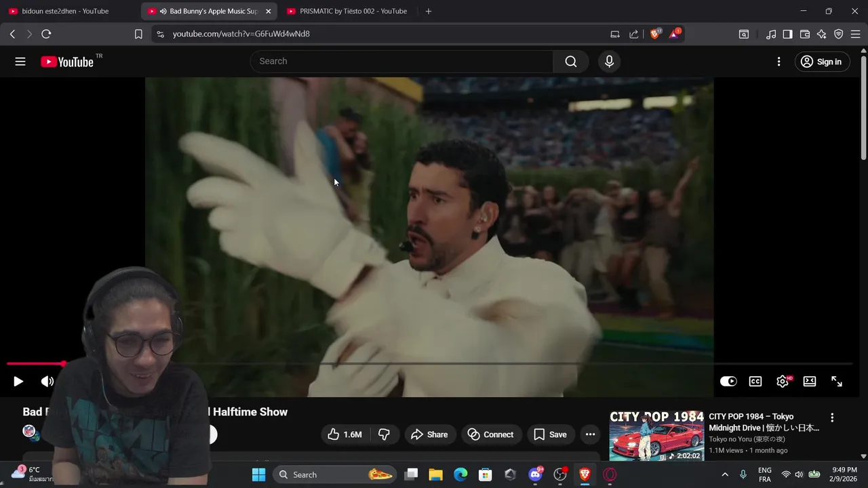Mute the video volume
The height and width of the screenshot is (488, 868).
[47, 382]
